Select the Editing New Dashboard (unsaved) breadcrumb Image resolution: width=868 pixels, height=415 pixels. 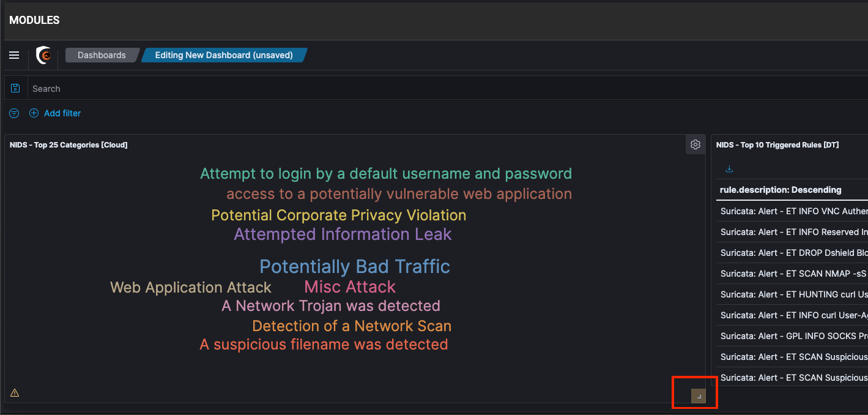223,55
